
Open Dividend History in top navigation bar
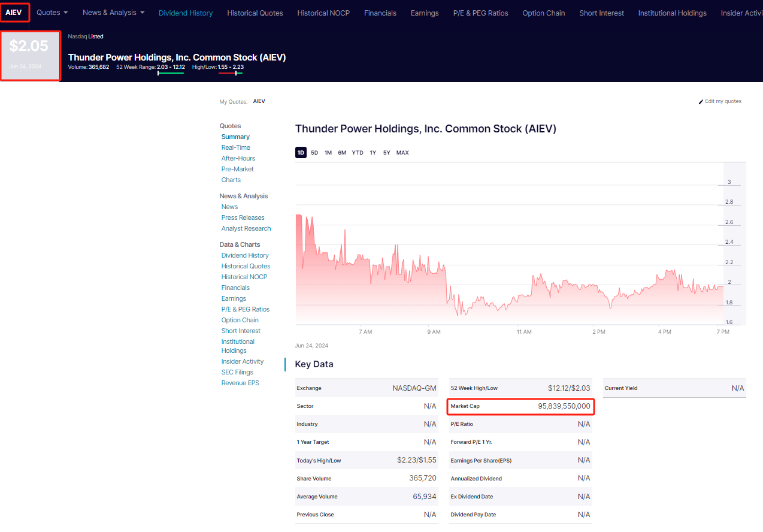[186, 13]
